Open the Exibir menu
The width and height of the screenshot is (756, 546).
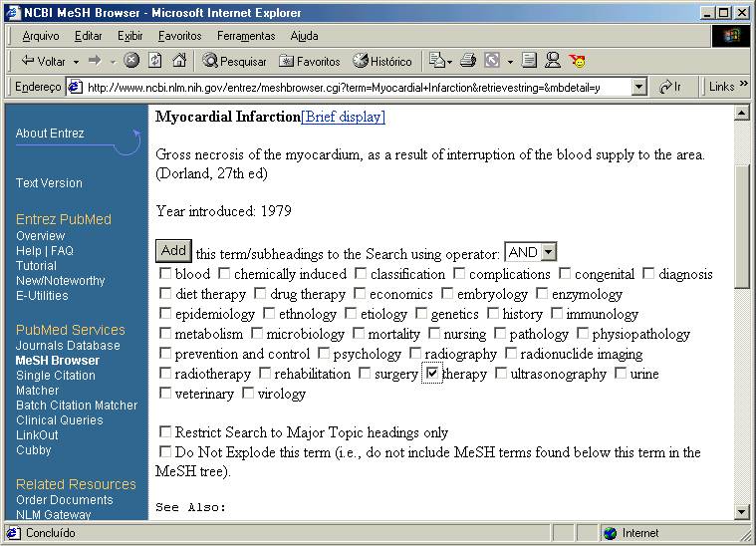click(x=130, y=36)
